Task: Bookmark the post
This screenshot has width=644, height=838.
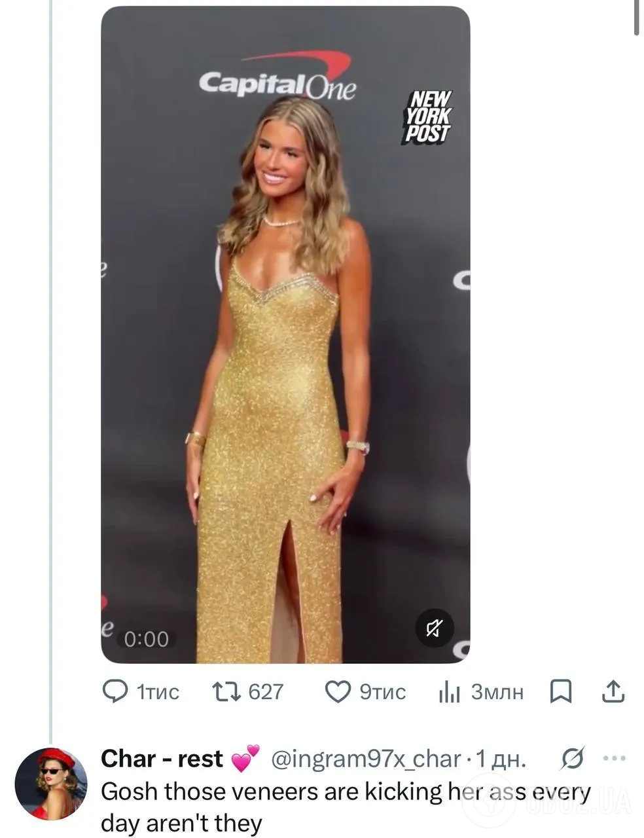Action: pyautogui.click(x=560, y=691)
